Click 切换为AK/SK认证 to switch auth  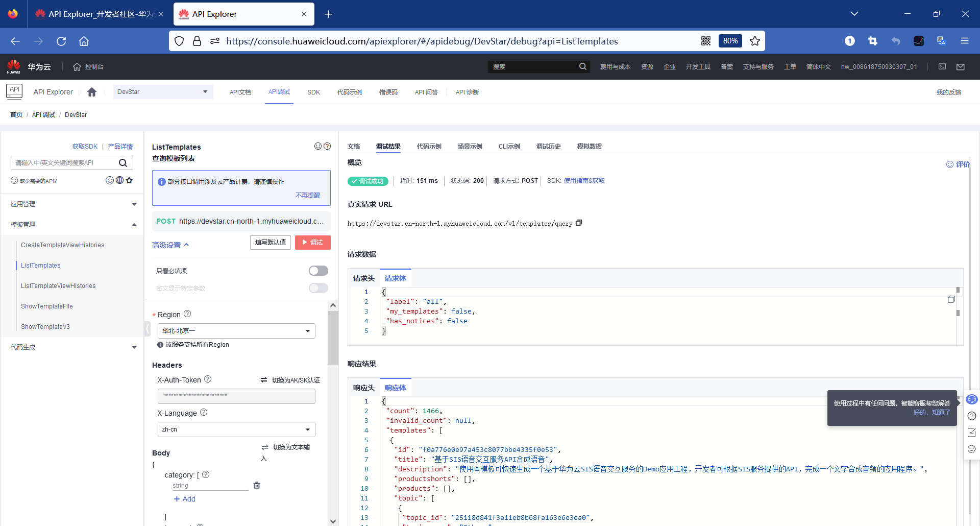[x=290, y=380]
